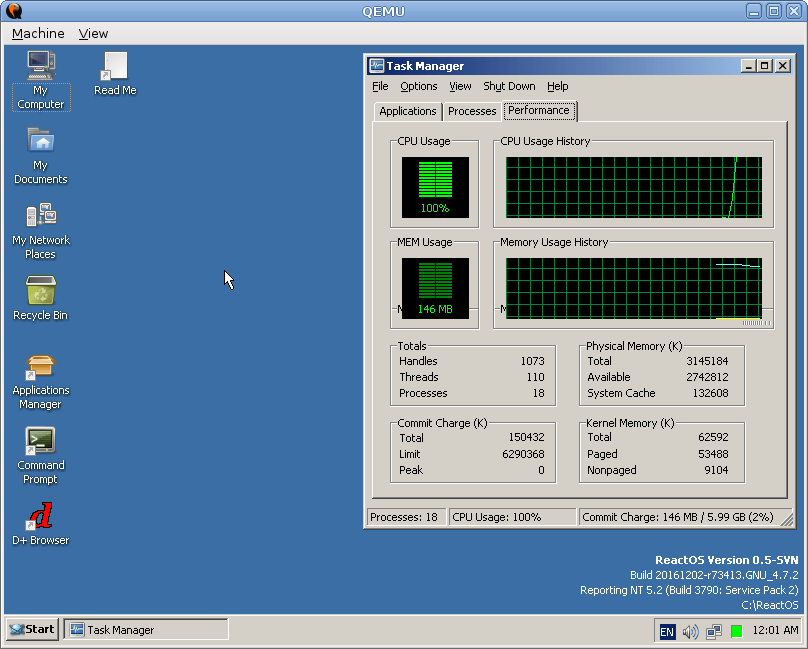The image size is (808, 649).
Task: Click the CPU Usage 100% gauge
Action: (435, 187)
